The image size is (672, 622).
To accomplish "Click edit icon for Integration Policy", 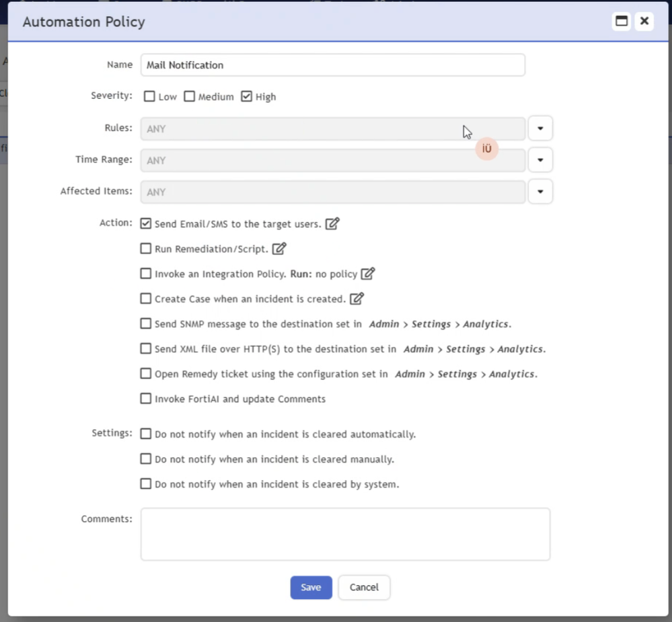I will [368, 274].
